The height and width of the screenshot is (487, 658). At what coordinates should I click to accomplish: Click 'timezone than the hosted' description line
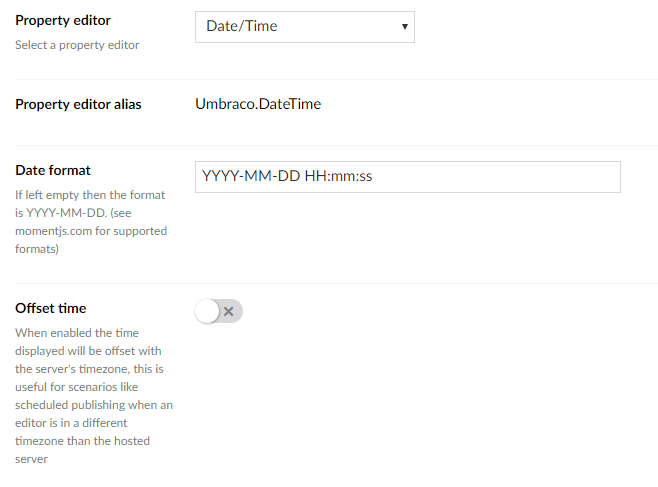(82, 441)
